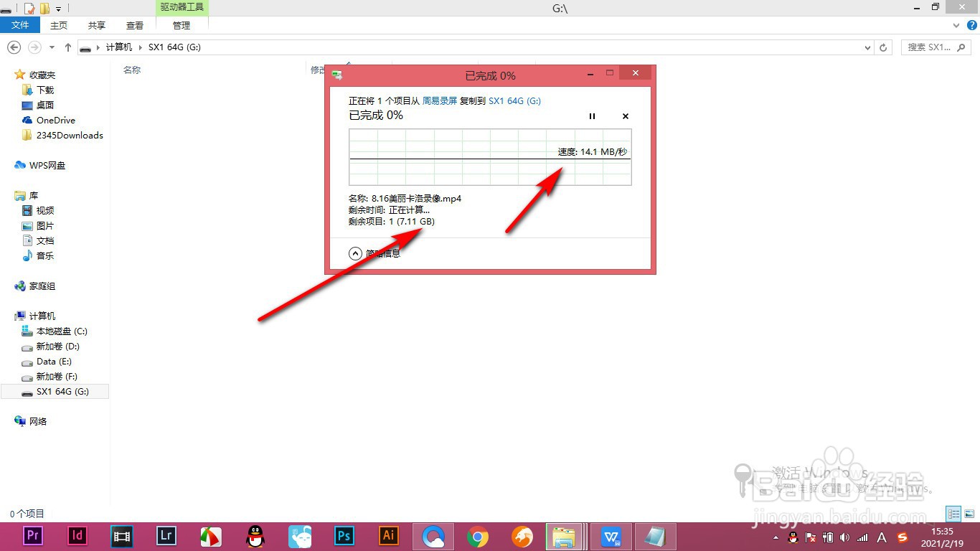Launch Photoshop from taskbar
The height and width of the screenshot is (551, 980).
click(x=344, y=535)
